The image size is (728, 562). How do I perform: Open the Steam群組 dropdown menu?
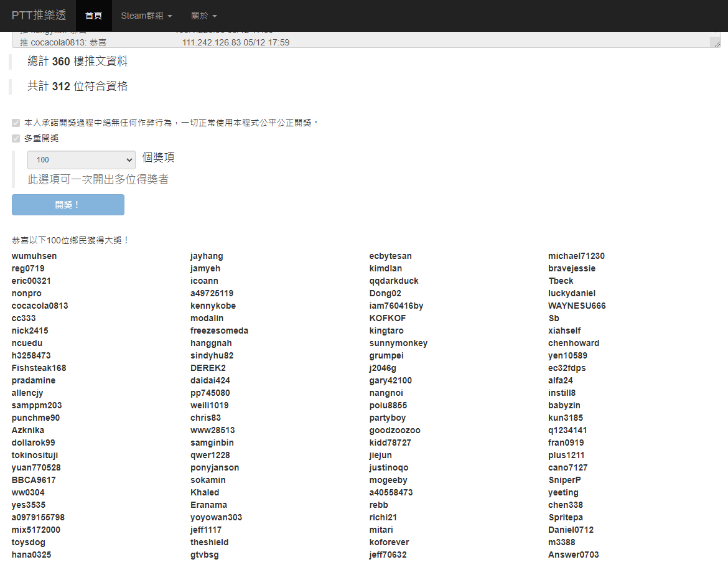146,16
